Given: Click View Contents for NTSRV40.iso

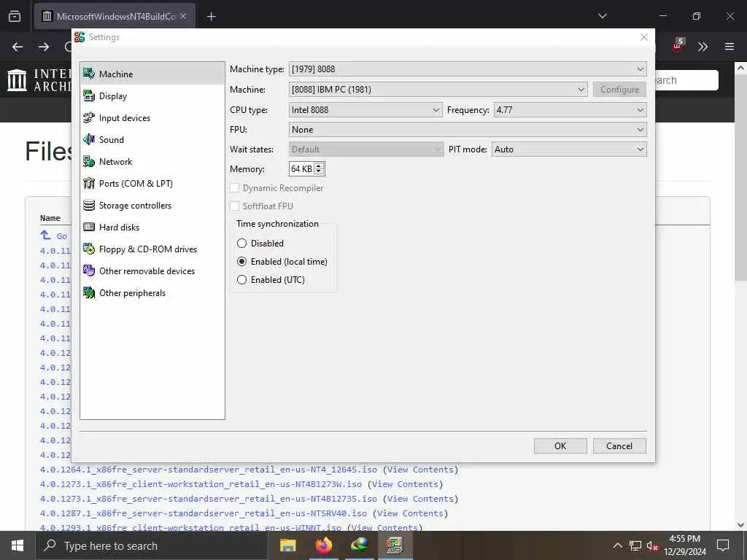Looking at the screenshot, I should pos(410,513).
